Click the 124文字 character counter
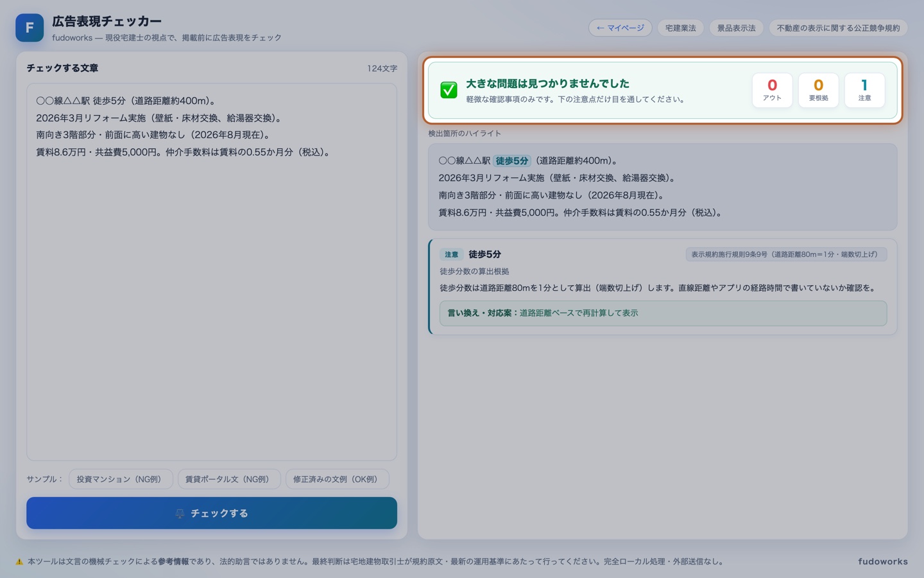This screenshot has height=578, width=924. tap(382, 68)
